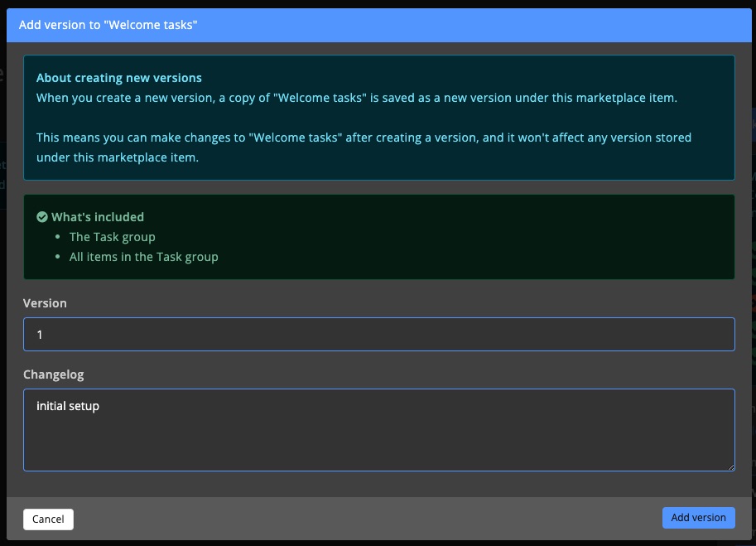Click the list item "All items in the Task group"

click(143, 257)
